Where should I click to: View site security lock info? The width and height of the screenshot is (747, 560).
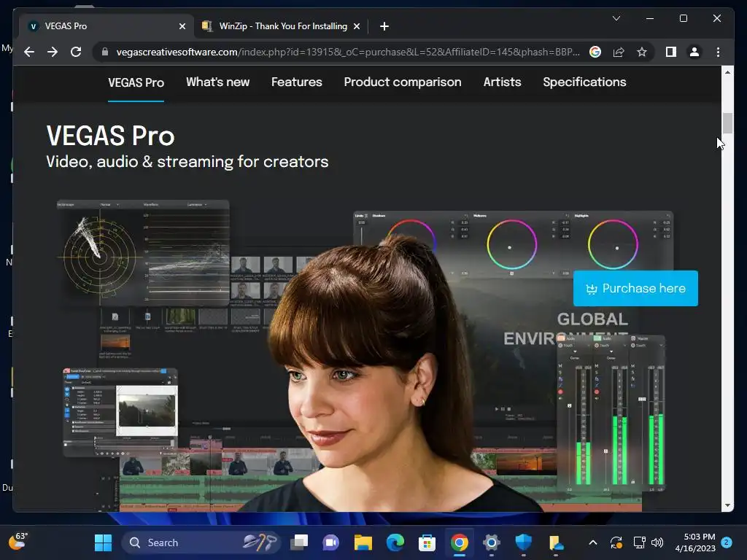[x=105, y=52]
